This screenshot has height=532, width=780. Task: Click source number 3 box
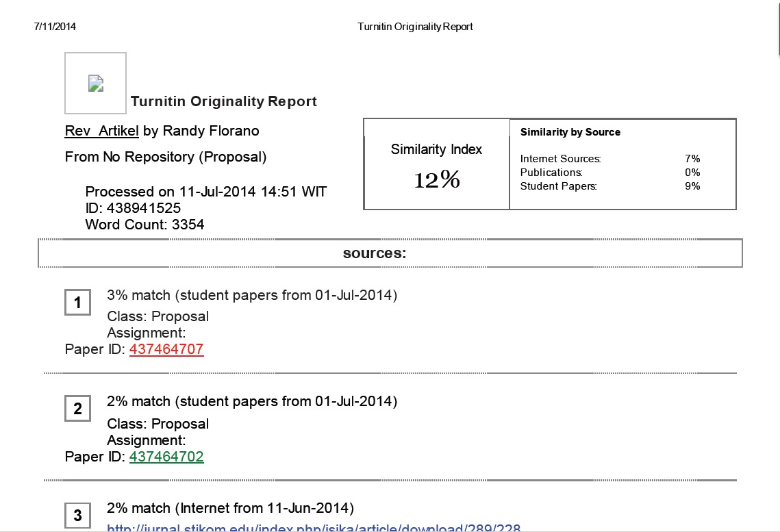tap(77, 516)
